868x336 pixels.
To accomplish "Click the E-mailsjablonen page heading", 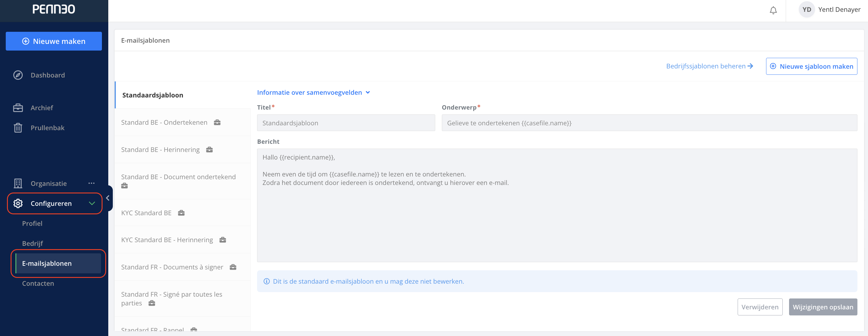I will point(145,40).
